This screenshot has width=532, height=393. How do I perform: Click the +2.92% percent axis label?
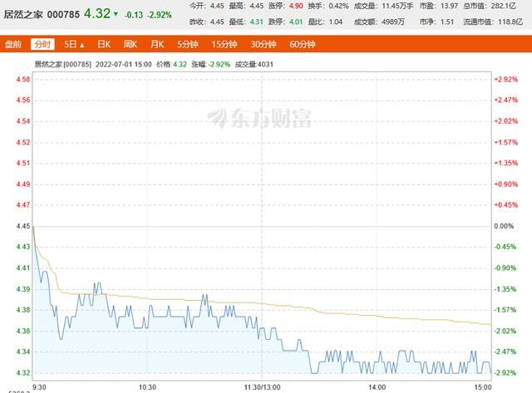pyautogui.click(x=506, y=79)
